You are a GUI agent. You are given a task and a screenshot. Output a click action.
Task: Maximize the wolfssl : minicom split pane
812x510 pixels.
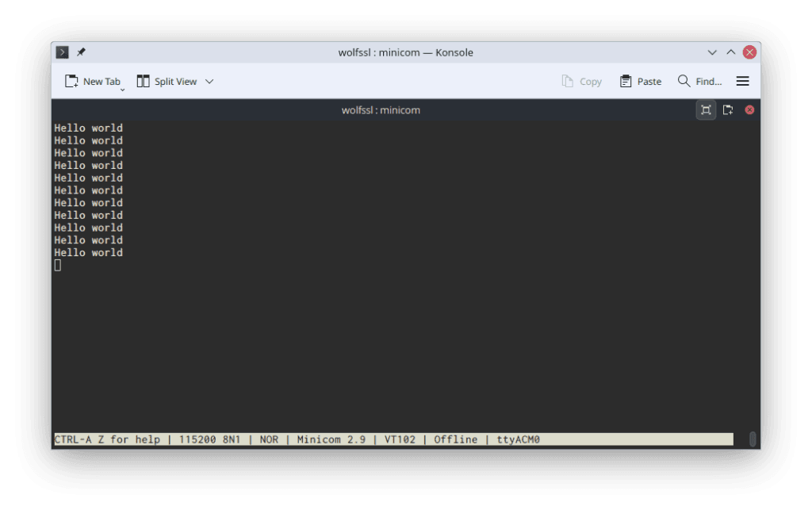[706, 109]
